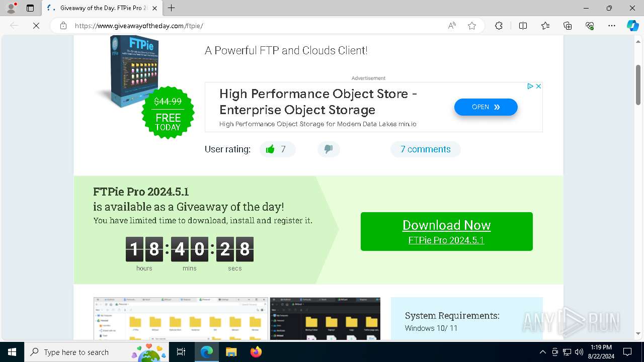Go back to the previous page

click(x=14, y=26)
